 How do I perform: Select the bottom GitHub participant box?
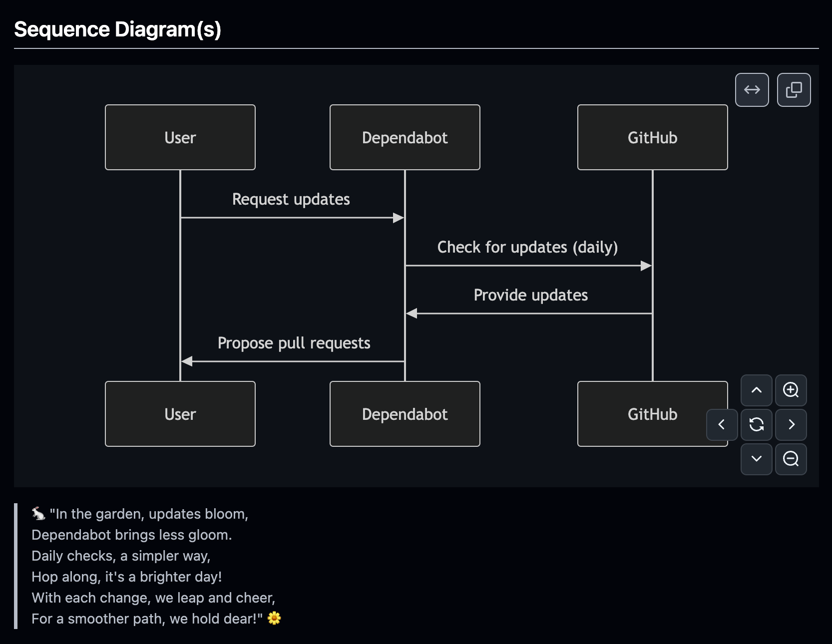point(652,414)
